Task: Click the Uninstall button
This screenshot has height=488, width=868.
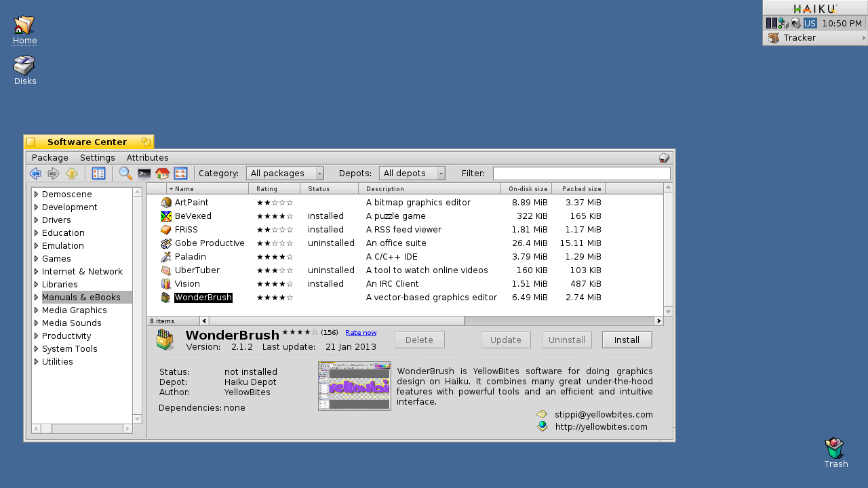Action: tap(567, 340)
